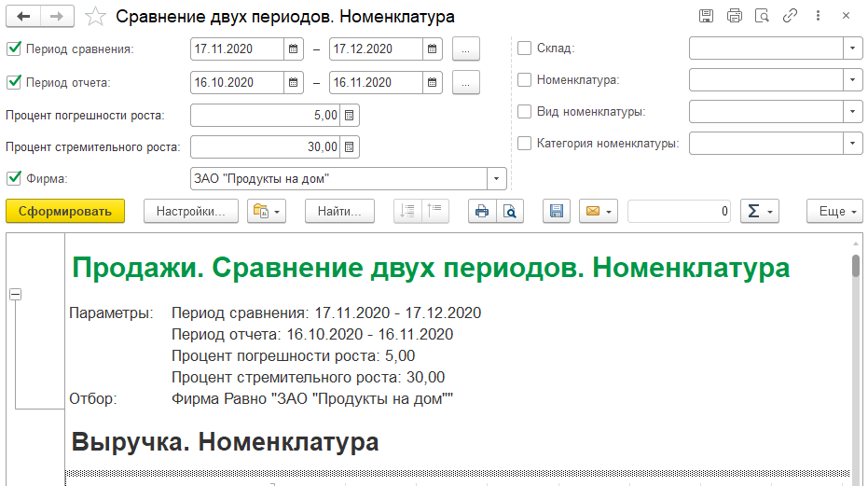Click the back navigation arrow

(23, 17)
